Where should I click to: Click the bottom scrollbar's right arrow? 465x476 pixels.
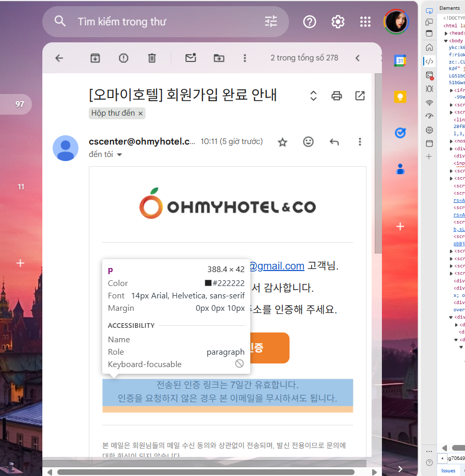pyautogui.click(x=374, y=472)
